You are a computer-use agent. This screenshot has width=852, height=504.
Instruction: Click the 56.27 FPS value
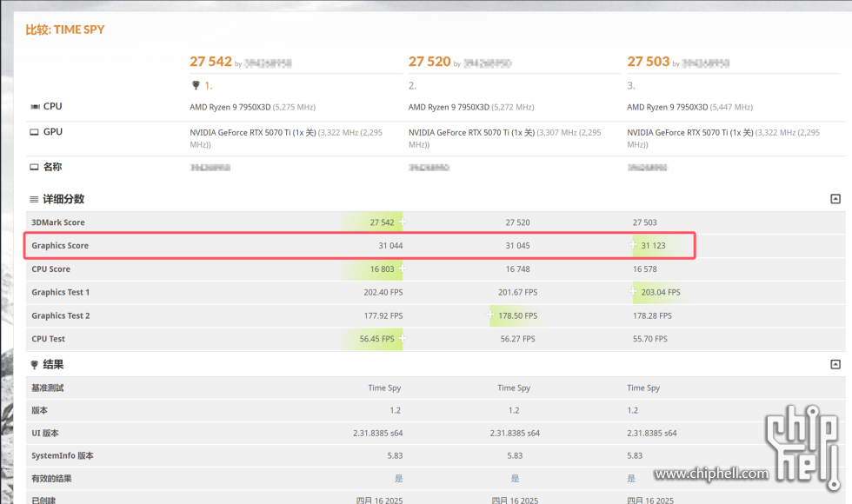[518, 339]
